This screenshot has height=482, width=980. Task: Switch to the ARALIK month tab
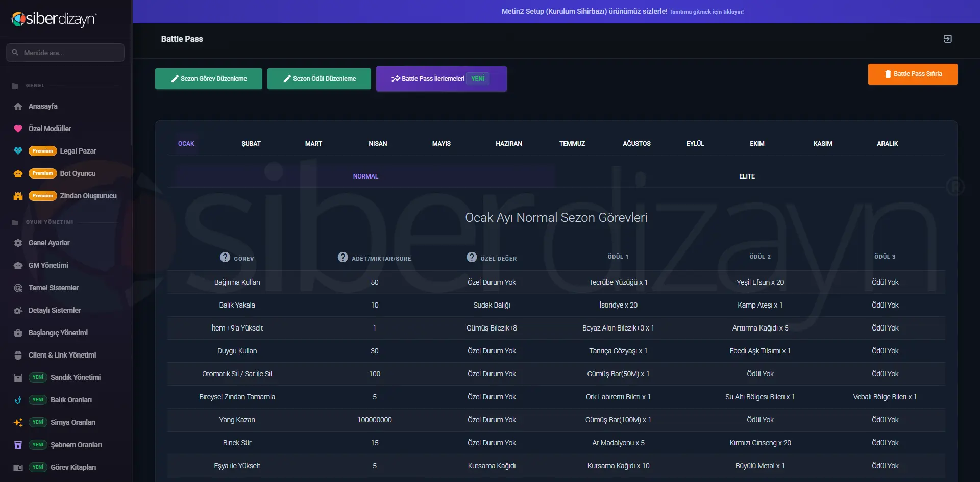point(888,144)
